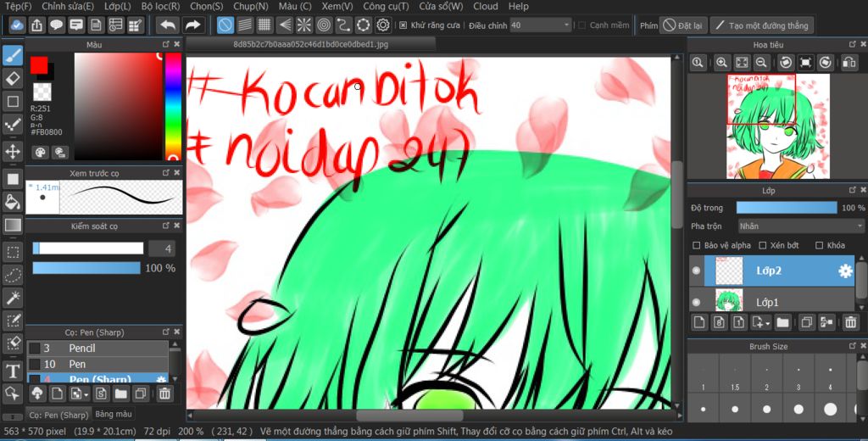Viewport: 868px width, 441px height.
Task: Adjust the Độ trong opacity slider
Action: pos(787,207)
